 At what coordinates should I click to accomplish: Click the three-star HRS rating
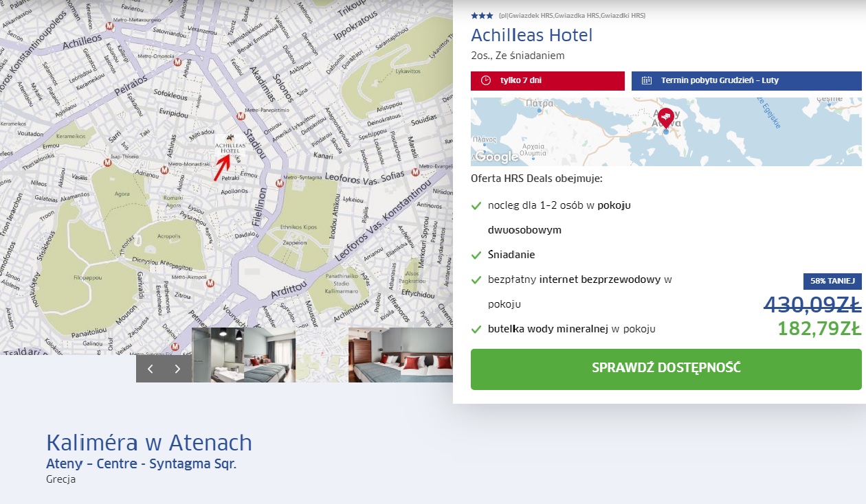[x=482, y=15]
